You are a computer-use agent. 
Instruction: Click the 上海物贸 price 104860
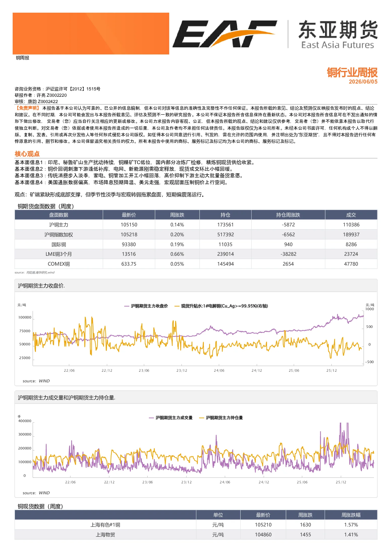click(x=263, y=535)
